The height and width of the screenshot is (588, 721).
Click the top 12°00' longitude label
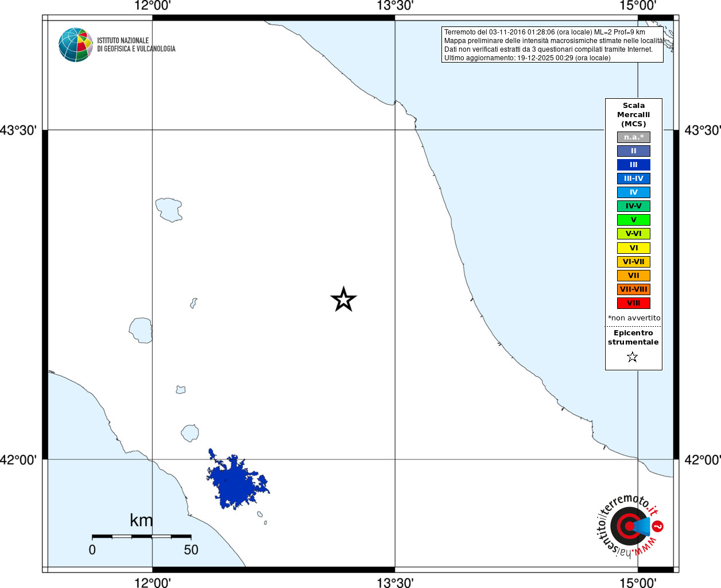point(152,6)
